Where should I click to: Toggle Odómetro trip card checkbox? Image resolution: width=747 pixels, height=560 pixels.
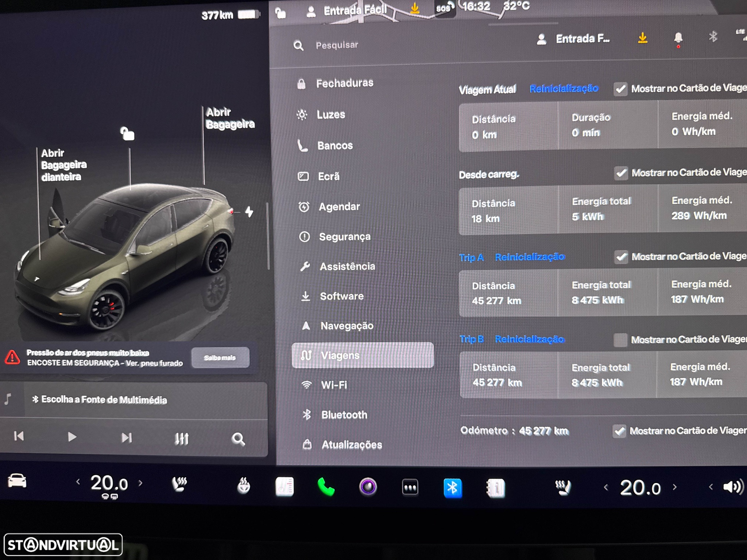click(619, 431)
